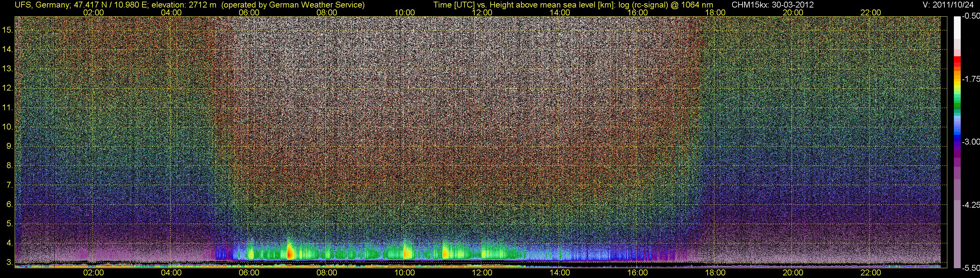980x278 pixels.
Task: Click the 15 km height axis label
Action: pyautogui.click(x=8, y=30)
